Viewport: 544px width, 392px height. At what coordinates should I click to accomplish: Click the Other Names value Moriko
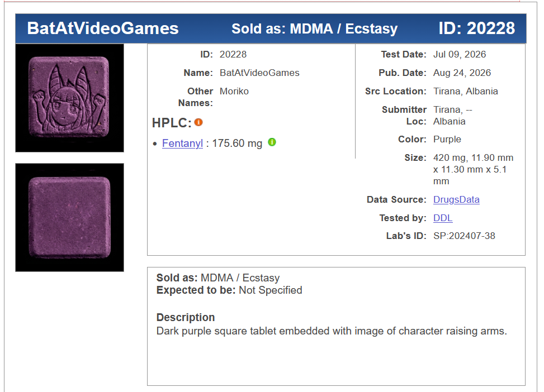pos(234,91)
